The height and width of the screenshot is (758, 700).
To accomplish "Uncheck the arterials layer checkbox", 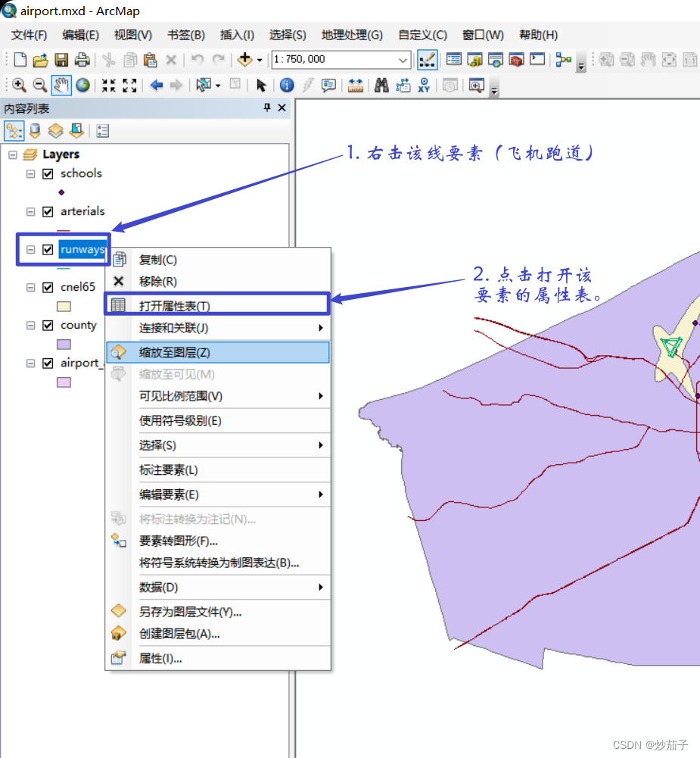I will [x=48, y=212].
